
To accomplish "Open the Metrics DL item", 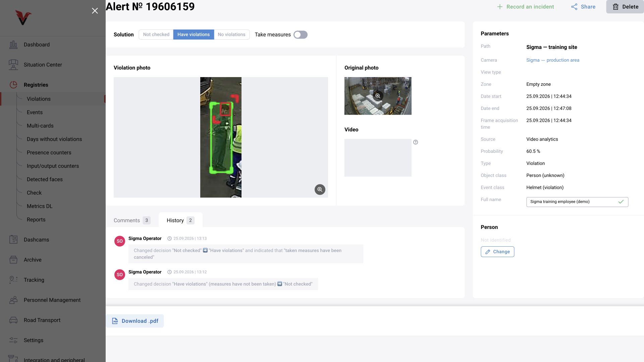I will click(40, 206).
